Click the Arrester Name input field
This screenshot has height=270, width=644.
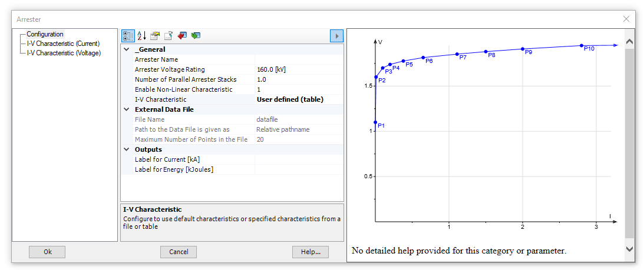(x=298, y=59)
